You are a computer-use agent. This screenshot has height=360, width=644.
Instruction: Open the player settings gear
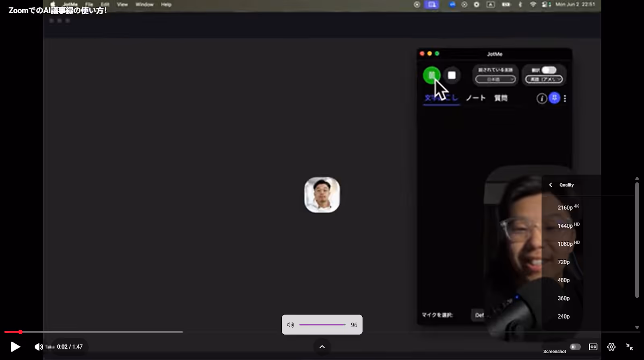611,347
